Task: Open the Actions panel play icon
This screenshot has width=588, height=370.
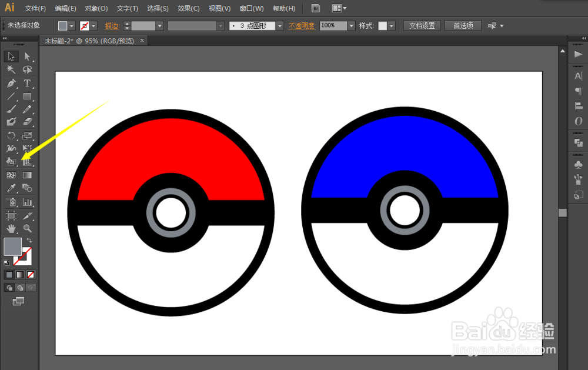Action: [x=578, y=54]
